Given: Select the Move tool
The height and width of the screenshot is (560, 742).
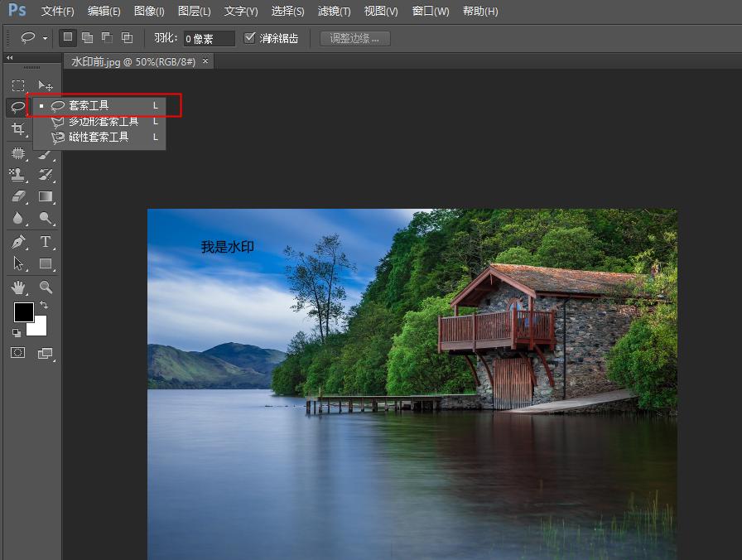Looking at the screenshot, I should (x=46, y=85).
